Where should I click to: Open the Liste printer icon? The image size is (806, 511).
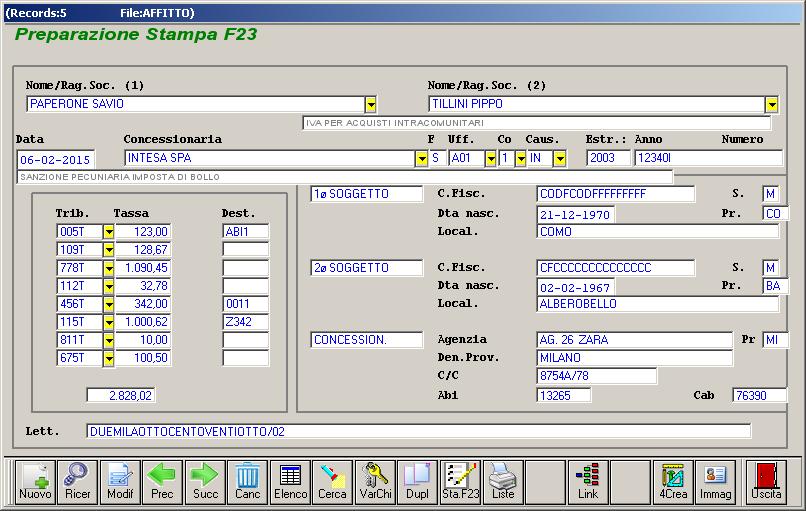coord(503,482)
